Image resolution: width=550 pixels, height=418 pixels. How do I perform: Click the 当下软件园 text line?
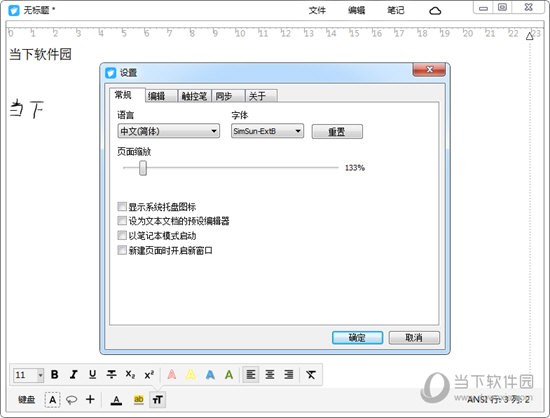(x=40, y=54)
